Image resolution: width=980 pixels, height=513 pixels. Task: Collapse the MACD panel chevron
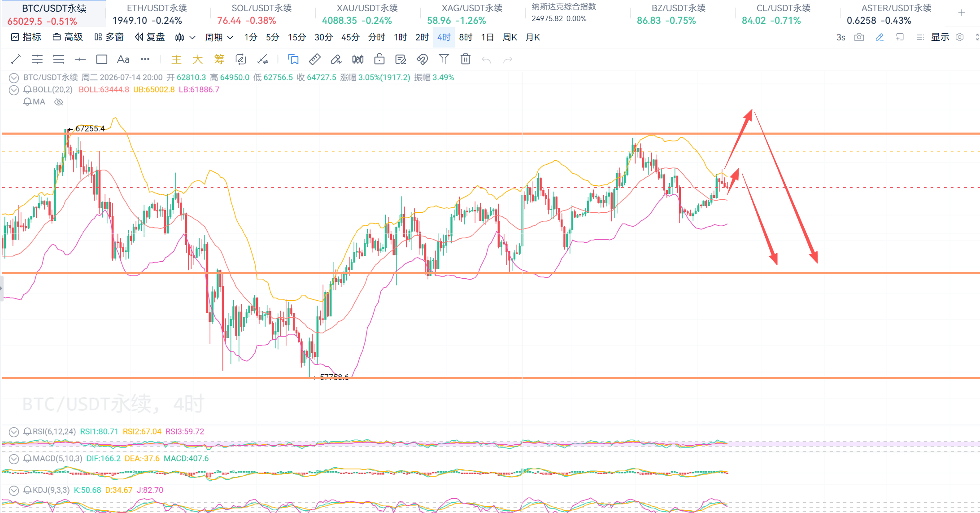click(x=14, y=459)
